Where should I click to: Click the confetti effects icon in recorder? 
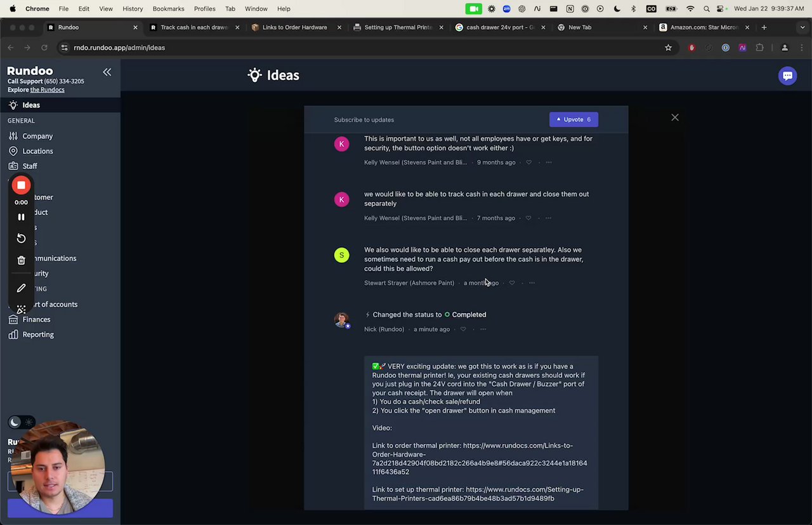click(21, 310)
